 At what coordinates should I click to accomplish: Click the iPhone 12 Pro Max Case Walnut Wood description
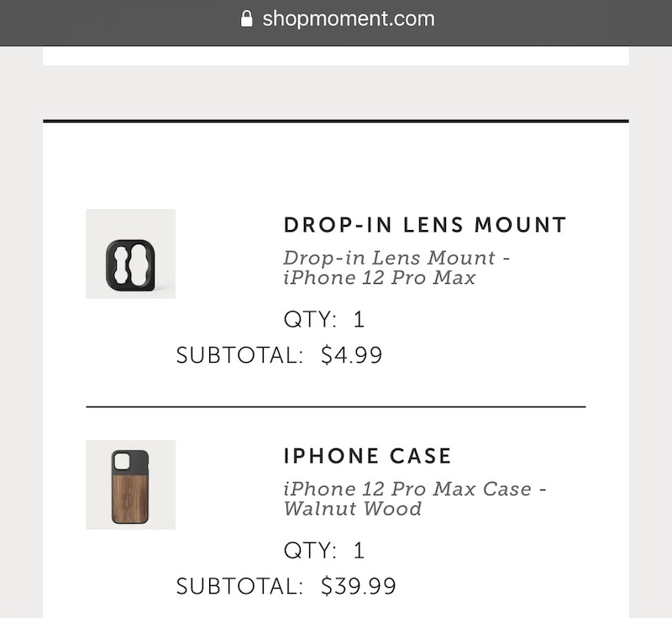point(415,499)
